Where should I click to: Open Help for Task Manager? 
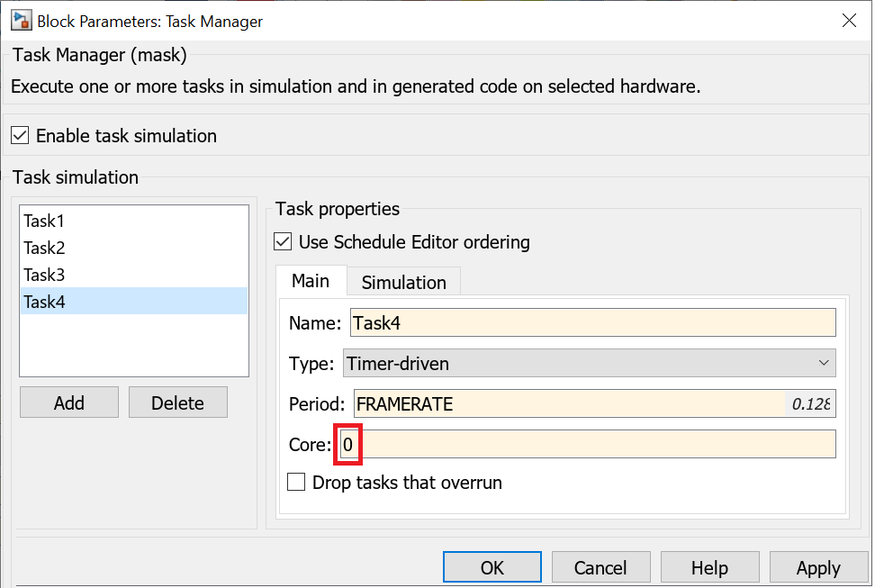point(709,567)
